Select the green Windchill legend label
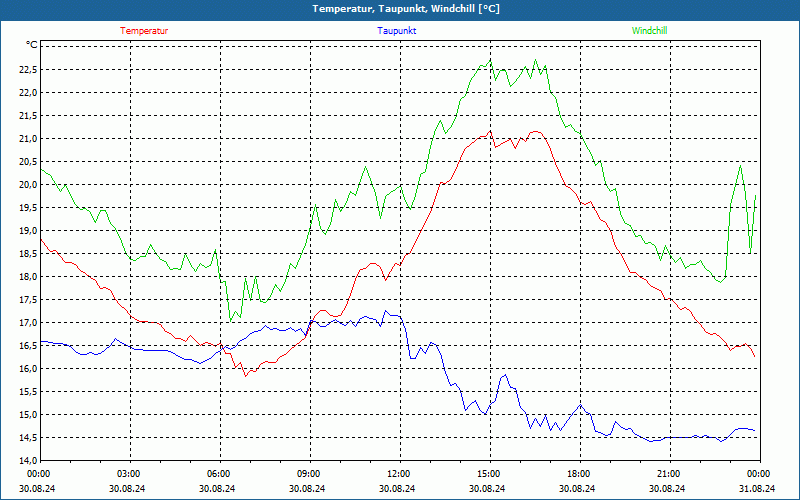The width and height of the screenshot is (800, 500). coord(649,31)
